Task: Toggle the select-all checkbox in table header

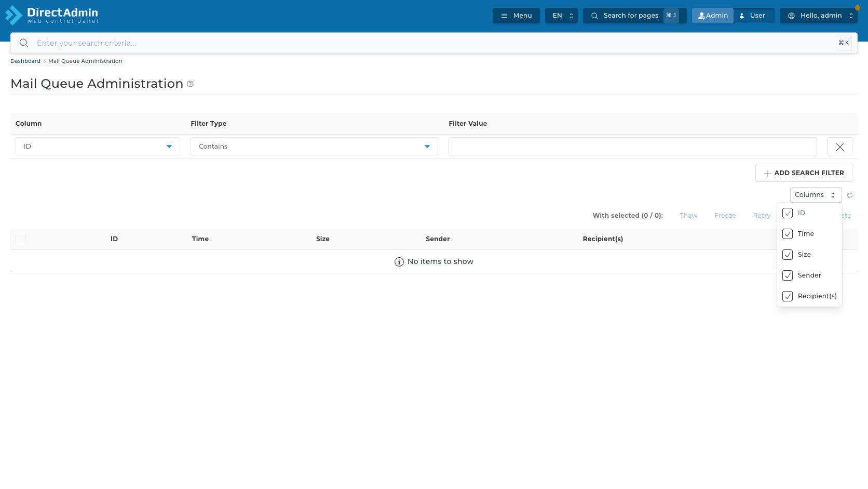Action: tap(21, 239)
